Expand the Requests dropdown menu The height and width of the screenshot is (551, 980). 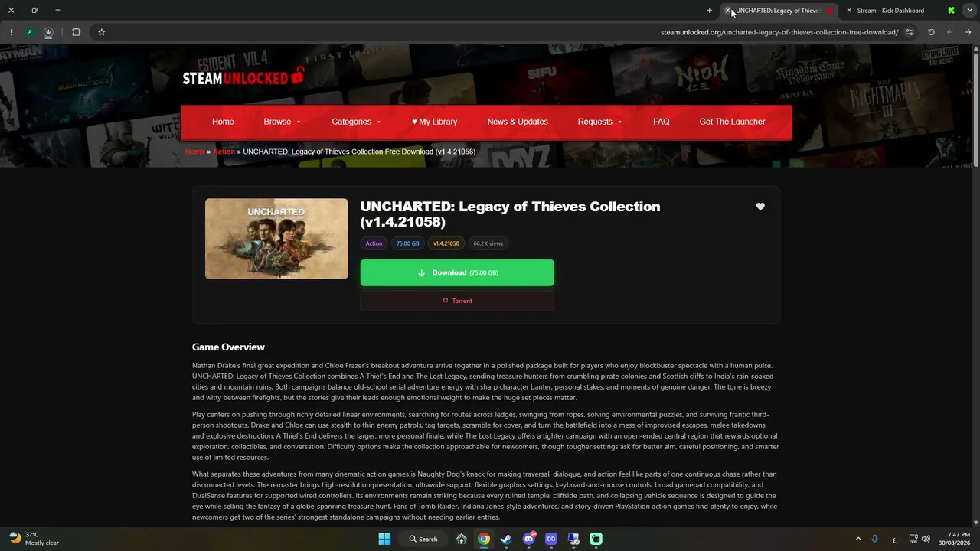pyautogui.click(x=599, y=122)
